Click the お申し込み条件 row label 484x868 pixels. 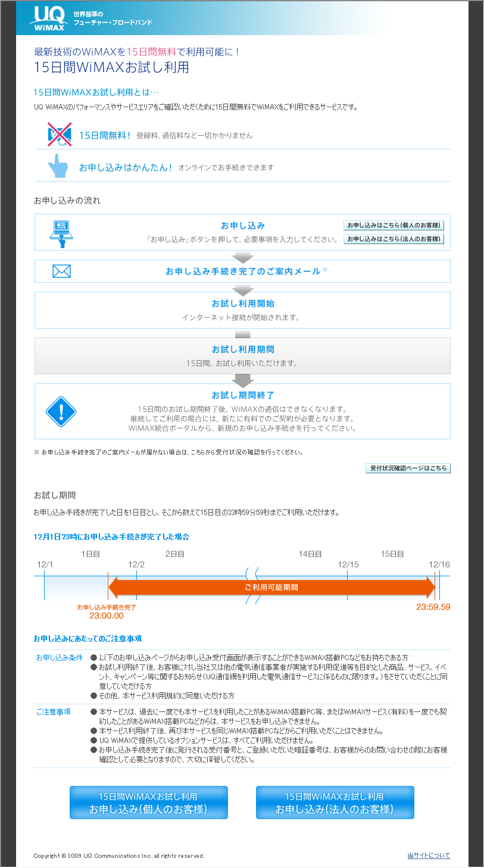(59, 658)
